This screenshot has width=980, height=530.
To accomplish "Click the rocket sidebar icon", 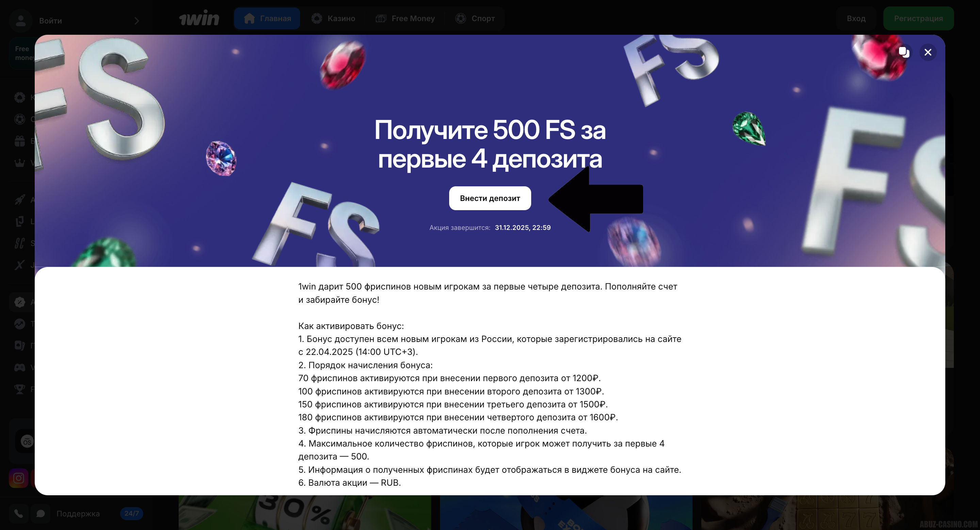I will pos(20,200).
